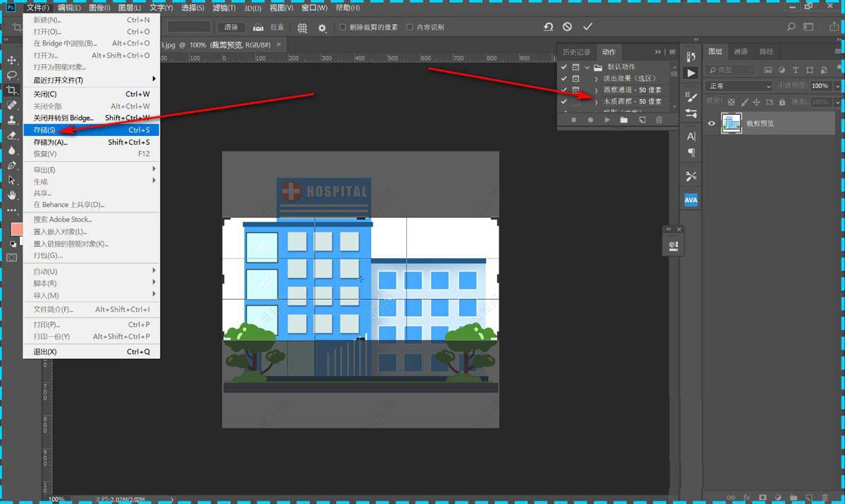Expand the 木质画框 - 50 像素 action
Screen dimensions: 845x504
tap(596, 101)
